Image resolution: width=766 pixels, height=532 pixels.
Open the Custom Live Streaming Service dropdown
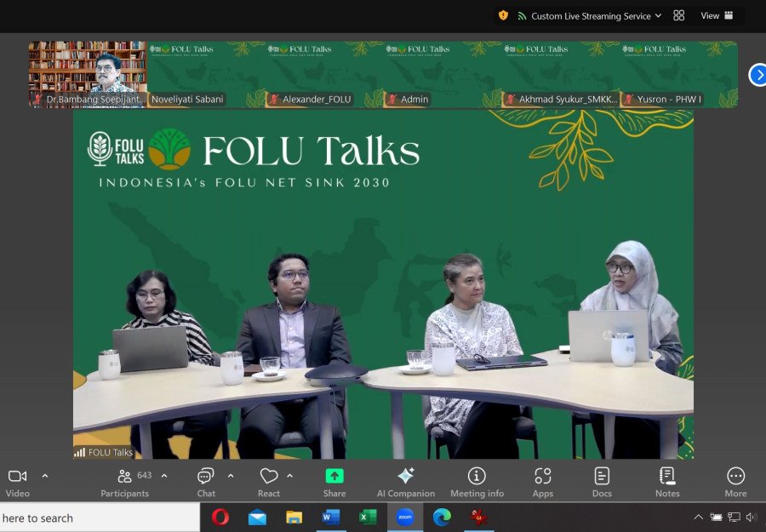coord(596,16)
